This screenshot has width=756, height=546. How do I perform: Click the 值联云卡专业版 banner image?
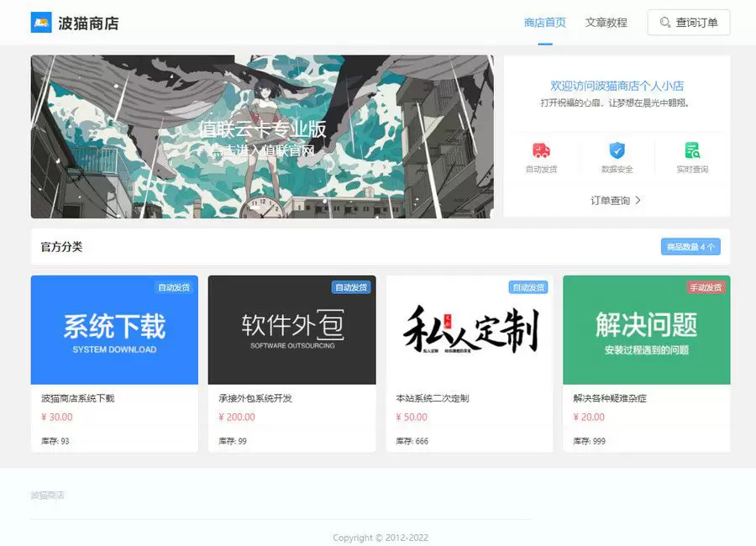click(x=262, y=136)
